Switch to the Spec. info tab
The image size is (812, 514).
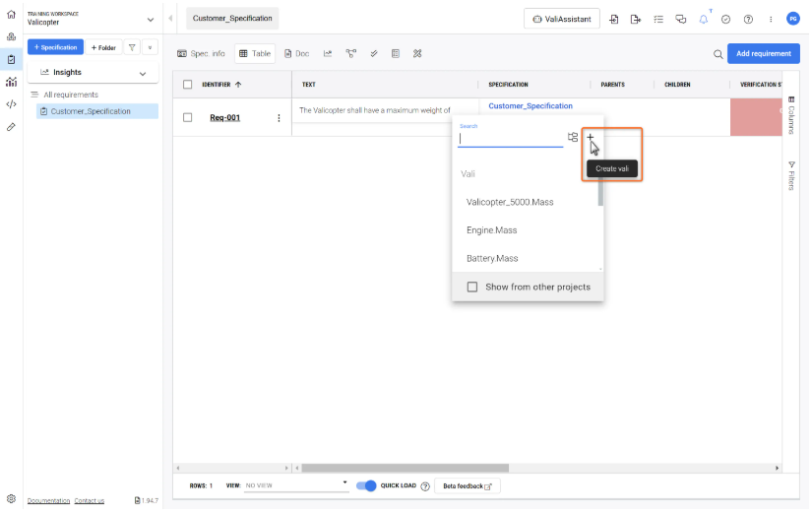(x=201, y=53)
